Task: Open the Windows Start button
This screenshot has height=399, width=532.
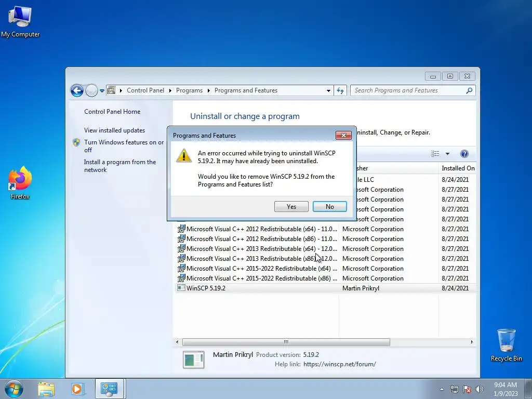Action: [14, 389]
